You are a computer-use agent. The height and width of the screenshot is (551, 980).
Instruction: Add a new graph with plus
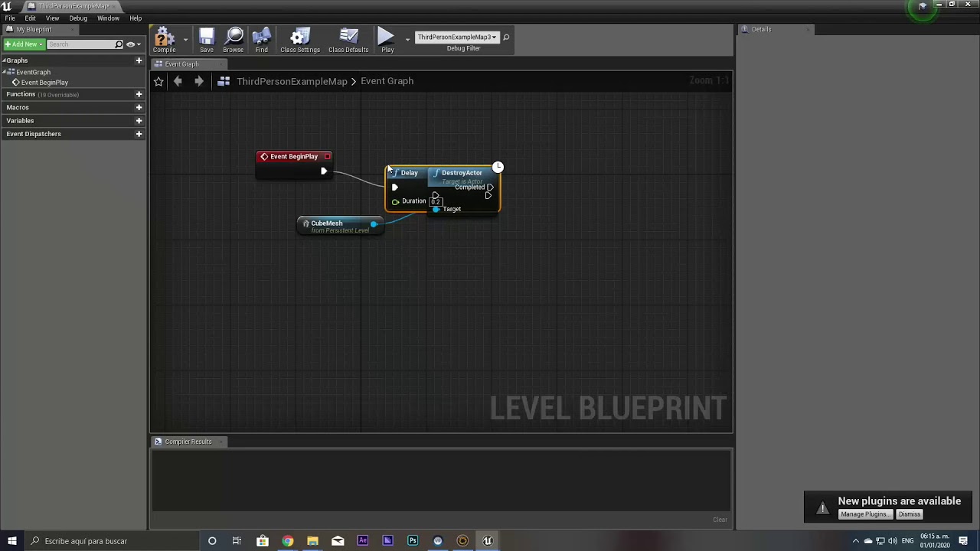[139, 60]
